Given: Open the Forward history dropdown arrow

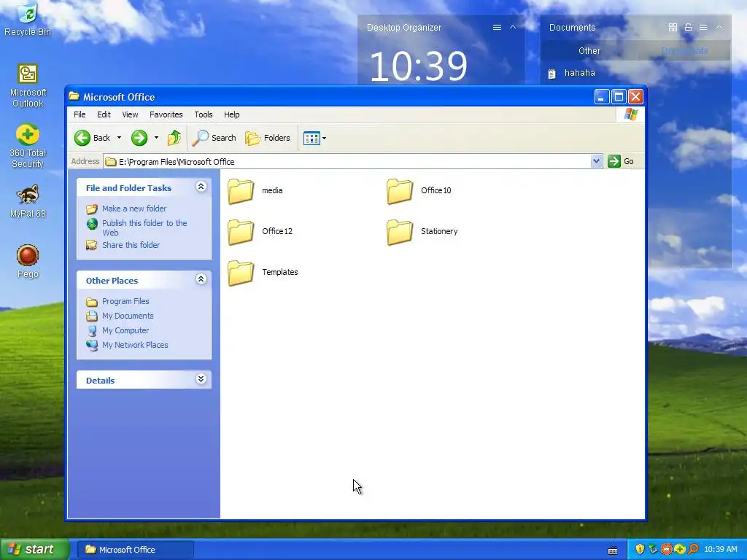Looking at the screenshot, I should [x=156, y=138].
